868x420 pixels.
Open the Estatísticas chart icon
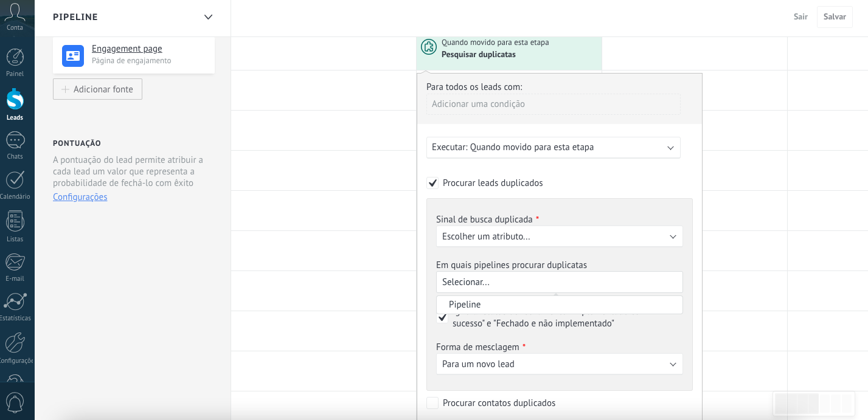[x=15, y=301]
